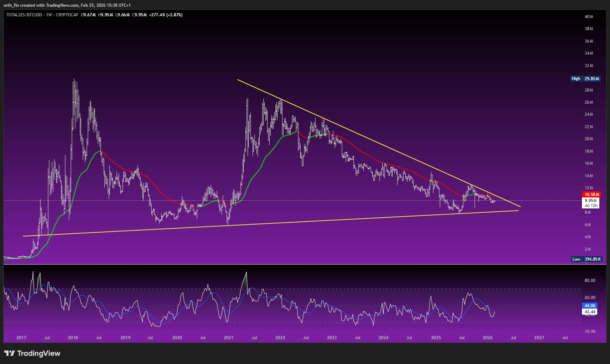Click the 4d 10h bar countdown label

coord(591,206)
